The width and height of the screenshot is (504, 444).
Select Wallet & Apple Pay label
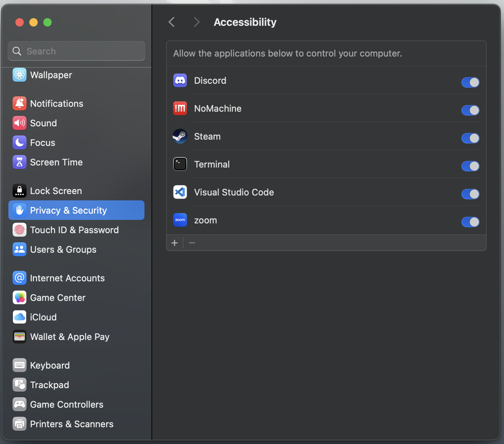point(70,337)
